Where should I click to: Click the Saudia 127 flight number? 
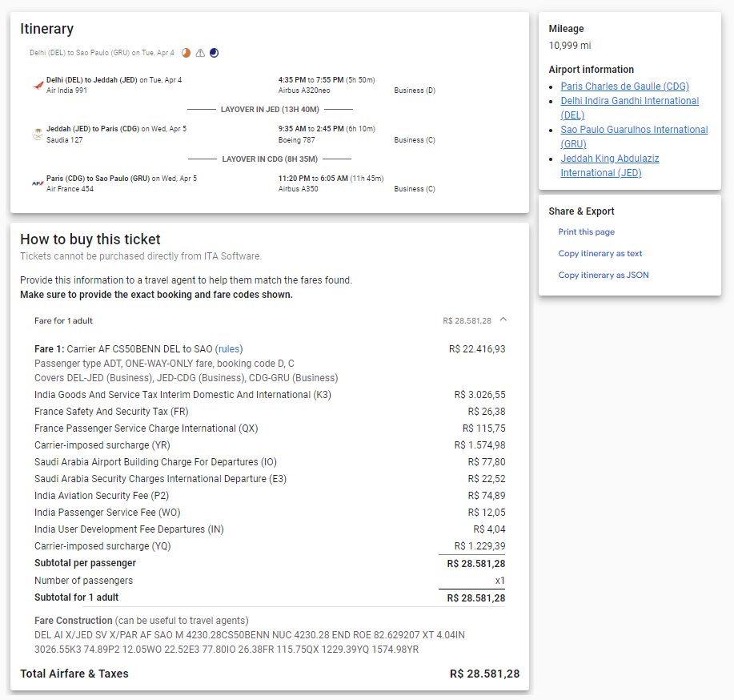coord(64,139)
